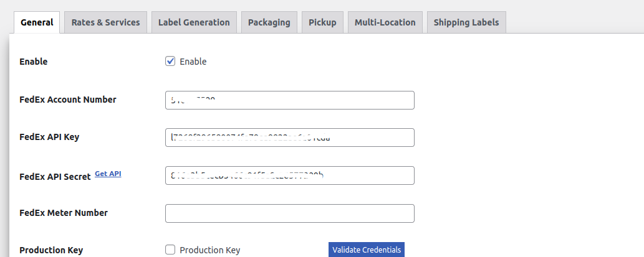Click into the FedEx API Secret field
Screen dimensions: 644x257
click(x=289, y=175)
